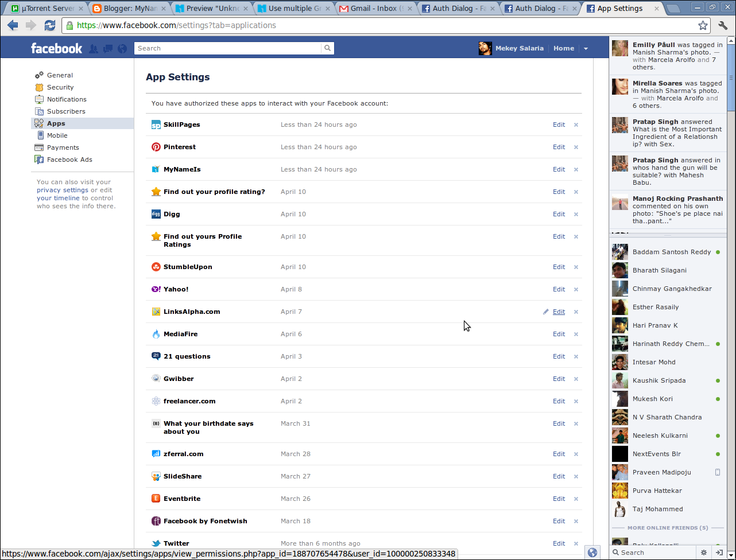Remove Digg app with x icon
736x560 pixels.
(576, 214)
